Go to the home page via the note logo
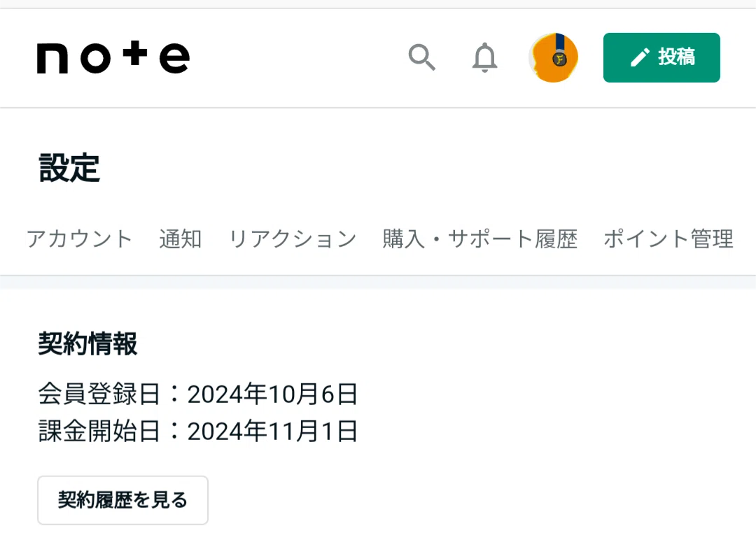The image size is (756, 540). coord(113,57)
